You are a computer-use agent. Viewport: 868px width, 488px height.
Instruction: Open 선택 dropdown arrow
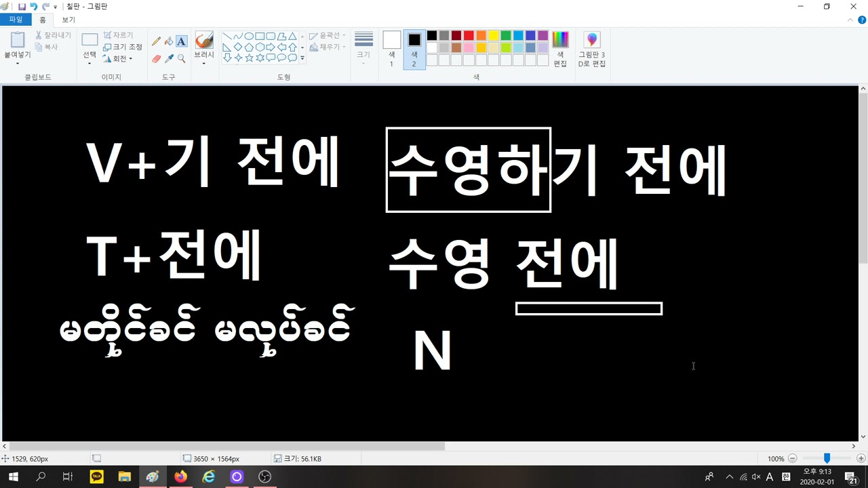90,63
